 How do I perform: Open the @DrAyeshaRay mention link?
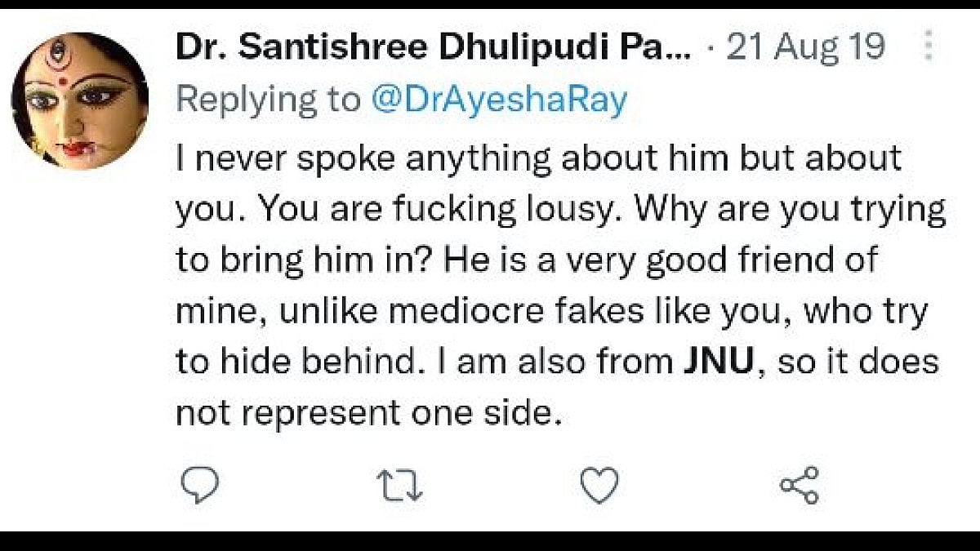(x=500, y=100)
